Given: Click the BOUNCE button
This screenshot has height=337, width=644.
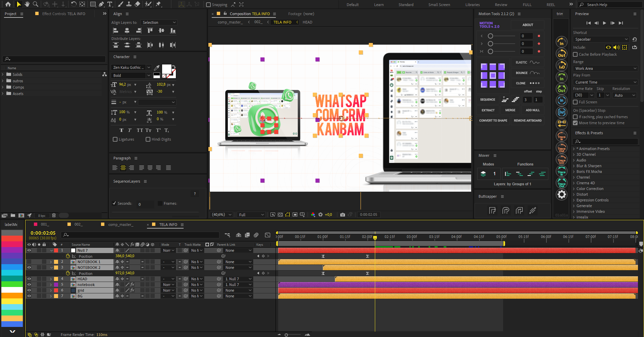Looking at the screenshot, I should click(x=528, y=73).
